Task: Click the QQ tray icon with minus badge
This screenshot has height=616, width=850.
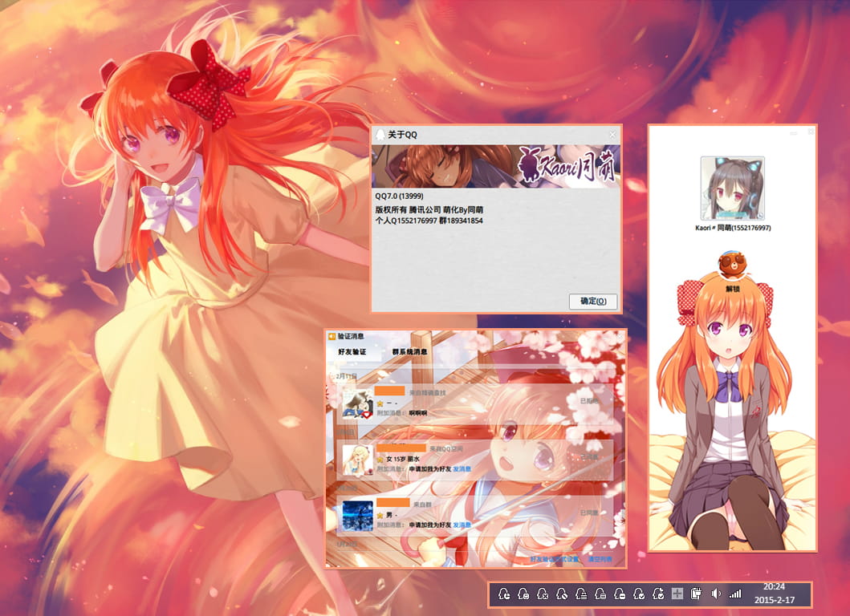Action: (x=620, y=594)
